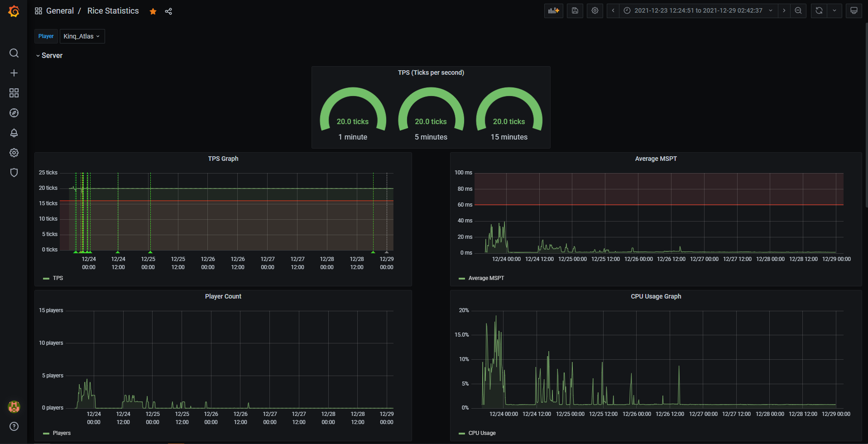
Task: Click the Add panel icon
Action: [553, 11]
